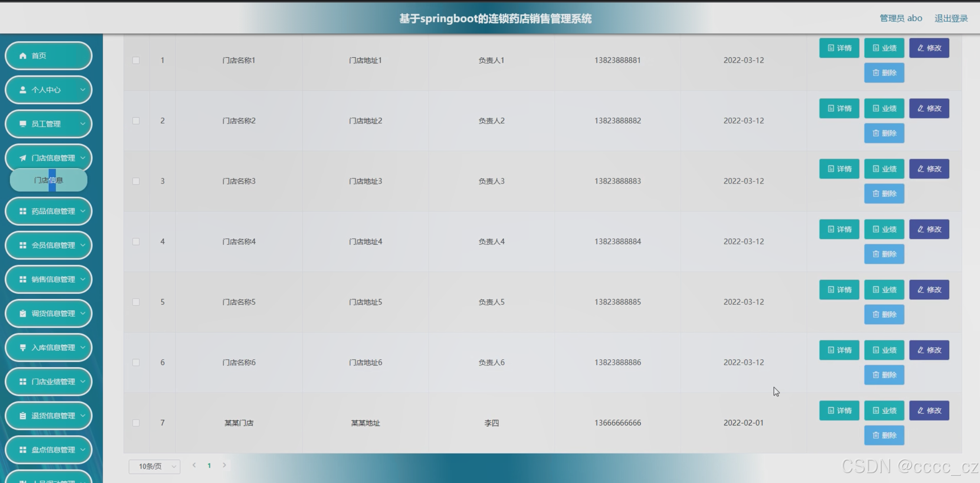Image resolution: width=980 pixels, height=483 pixels.
Task: Select the 门店信息 submenu item
Action: [49, 180]
